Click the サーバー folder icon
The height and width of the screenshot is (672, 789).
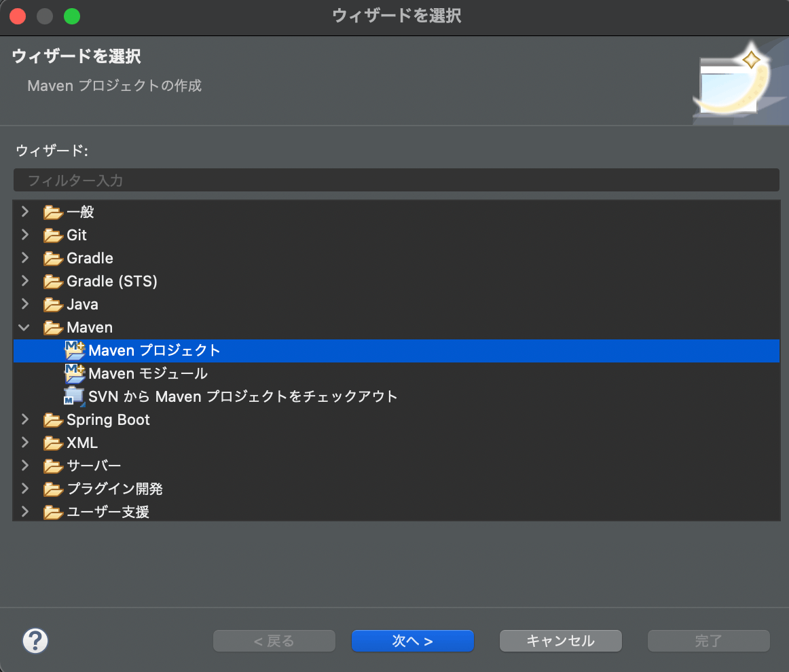pyautogui.click(x=53, y=466)
